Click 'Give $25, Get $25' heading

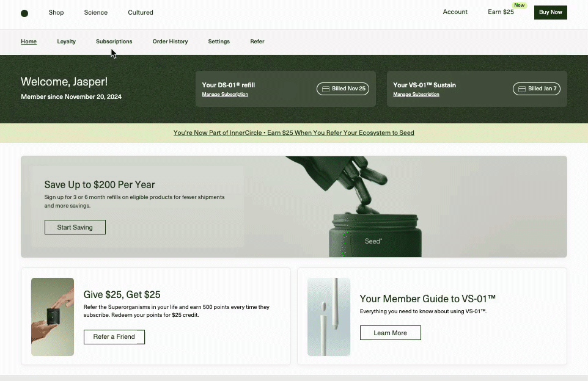[x=122, y=294]
